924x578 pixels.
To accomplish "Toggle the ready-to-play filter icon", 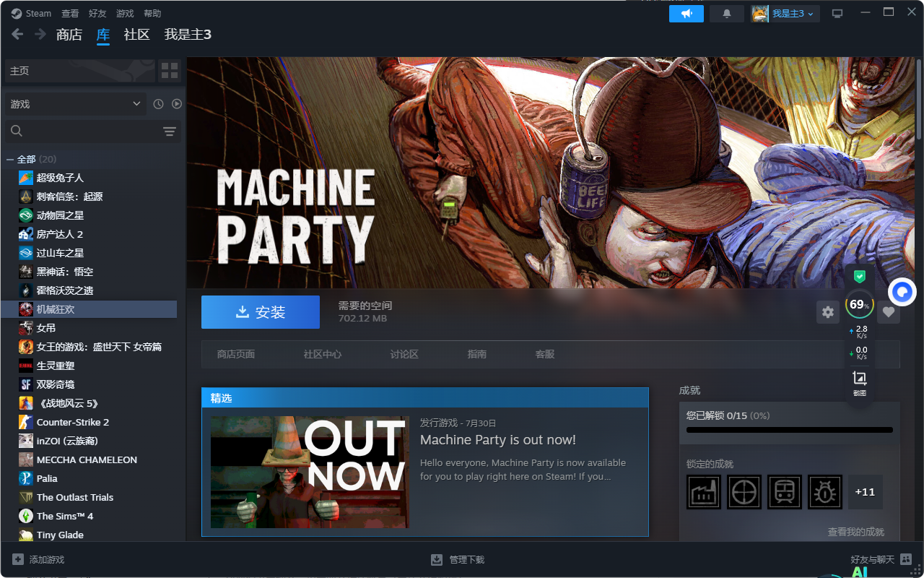I will [x=177, y=104].
